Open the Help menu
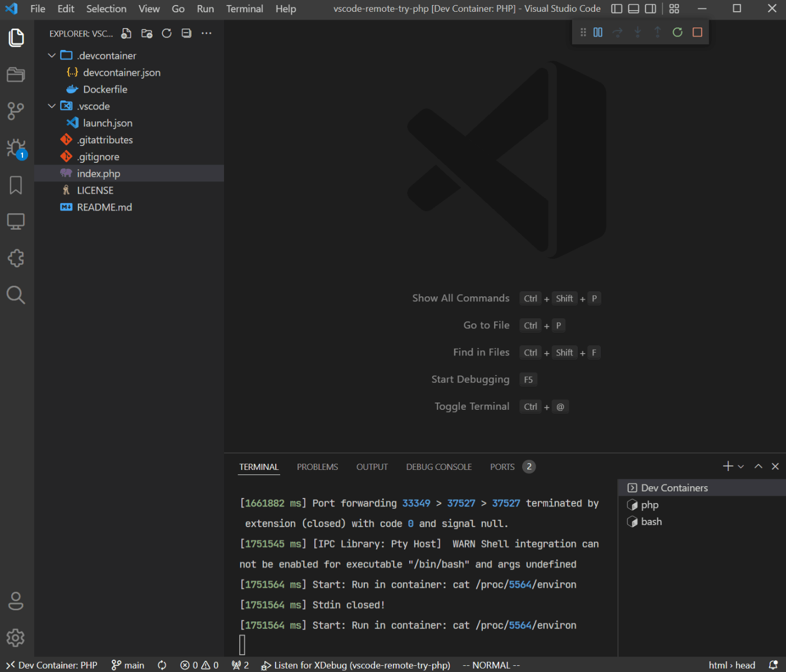786x672 pixels. pyautogui.click(x=286, y=9)
